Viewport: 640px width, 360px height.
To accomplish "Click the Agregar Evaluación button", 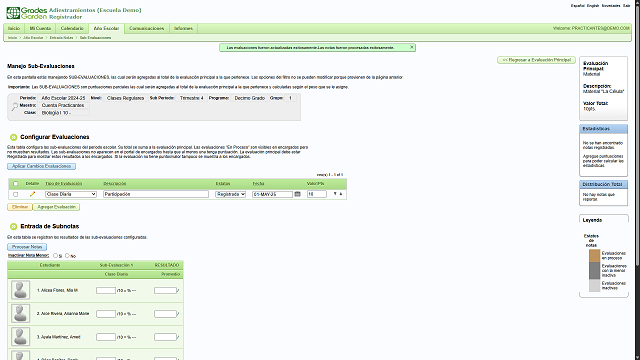I will (x=56, y=207).
